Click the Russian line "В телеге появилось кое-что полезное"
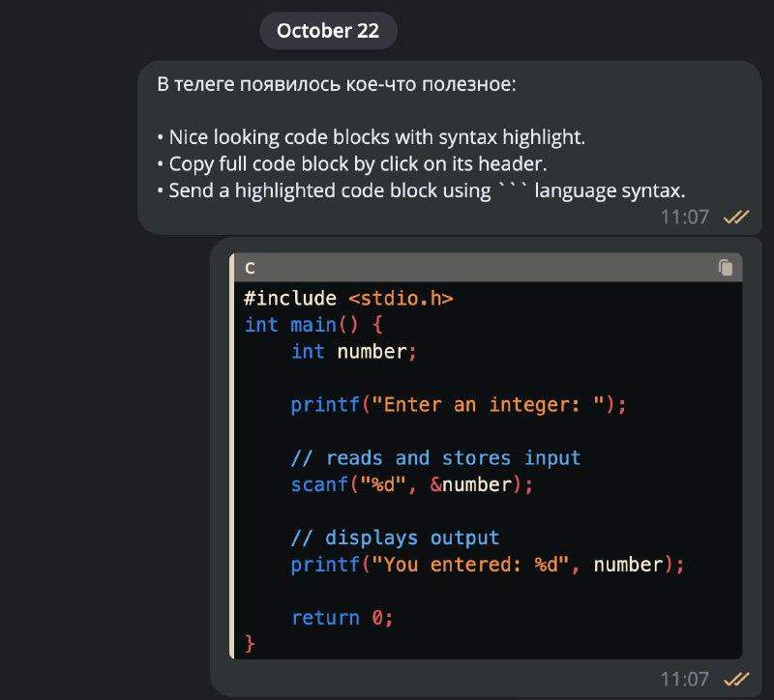 (x=337, y=84)
